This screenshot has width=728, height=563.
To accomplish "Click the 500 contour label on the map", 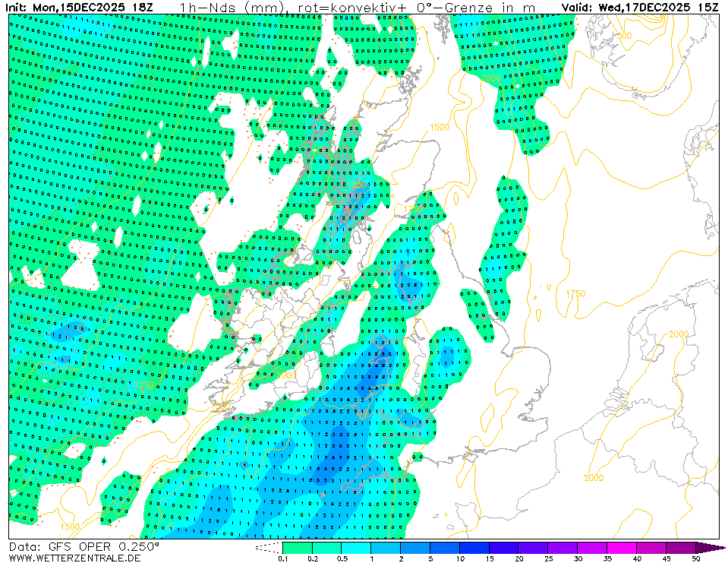I will [624, 36].
